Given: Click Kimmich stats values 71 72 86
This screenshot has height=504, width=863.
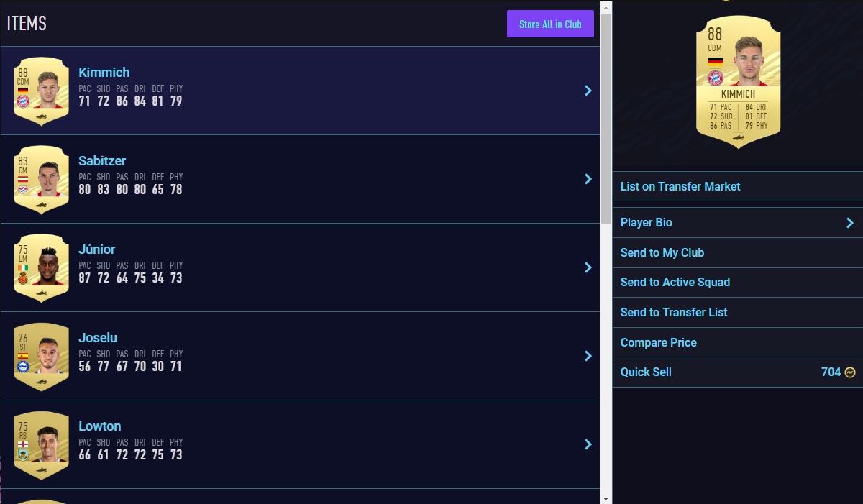Looking at the screenshot, I should pyautogui.click(x=130, y=101).
